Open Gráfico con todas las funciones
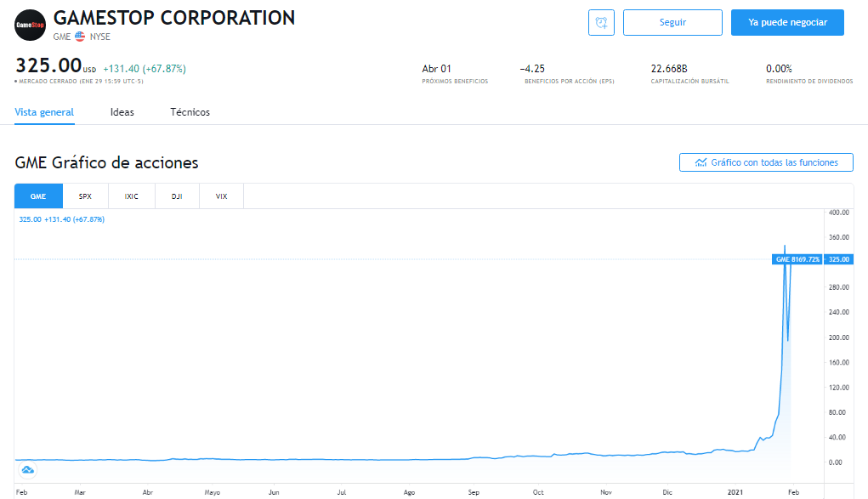Image resolution: width=868 pixels, height=499 pixels. [766, 162]
